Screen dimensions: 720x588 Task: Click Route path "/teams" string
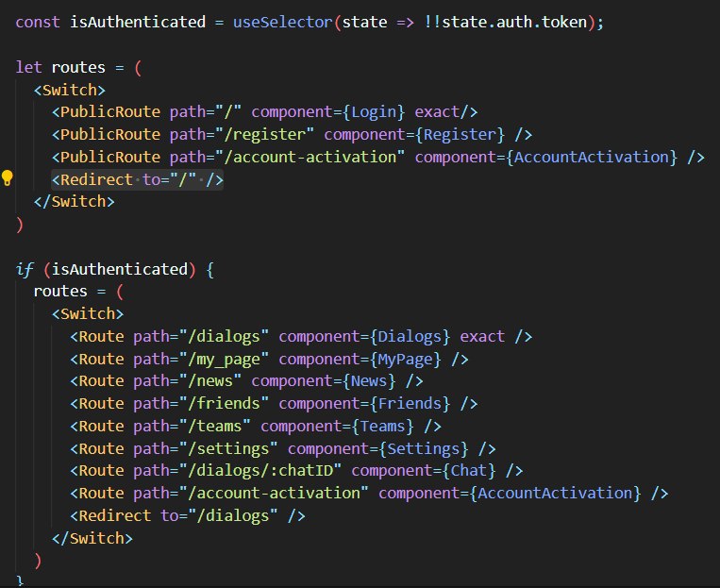pos(214,426)
